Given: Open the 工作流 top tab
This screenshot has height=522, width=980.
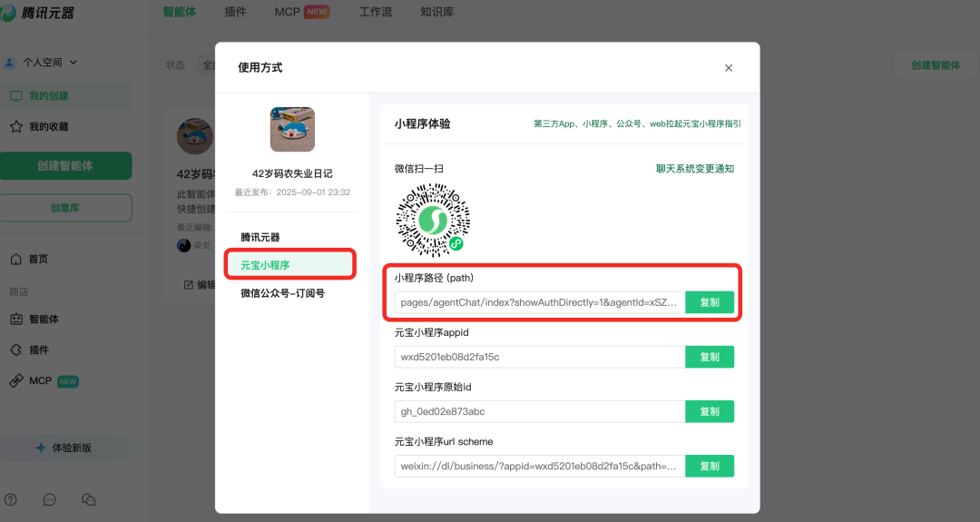Looking at the screenshot, I should click(x=376, y=12).
